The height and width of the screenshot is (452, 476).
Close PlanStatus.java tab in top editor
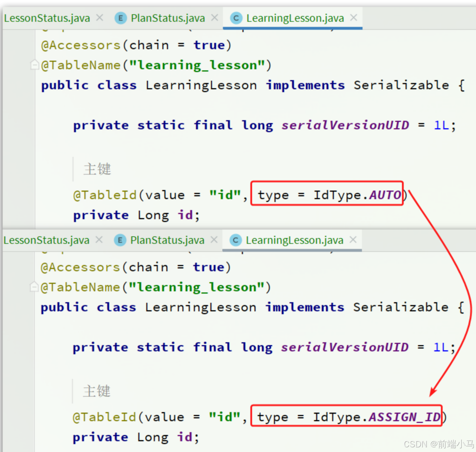tap(215, 18)
